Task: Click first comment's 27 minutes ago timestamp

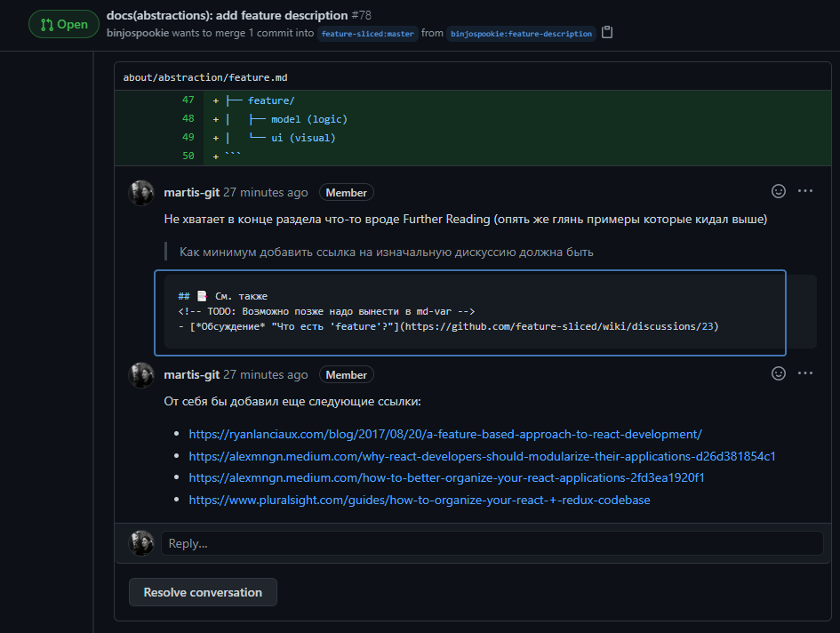Action: (x=266, y=192)
